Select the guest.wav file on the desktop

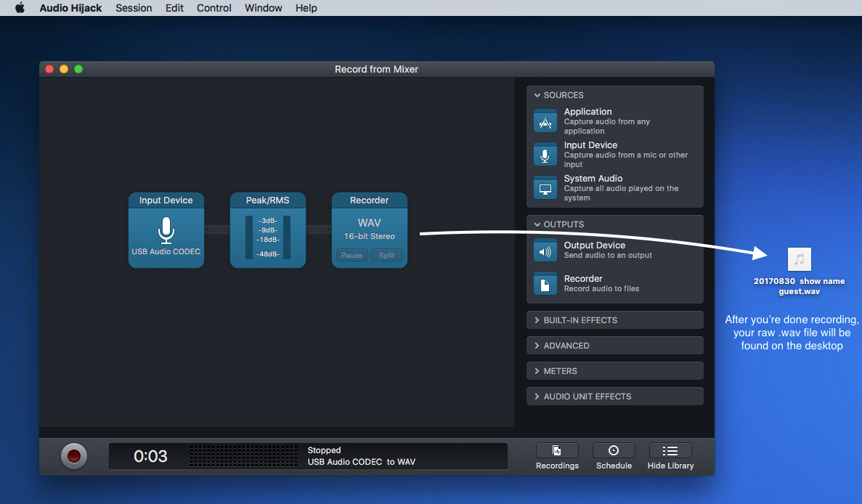(x=799, y=259)
